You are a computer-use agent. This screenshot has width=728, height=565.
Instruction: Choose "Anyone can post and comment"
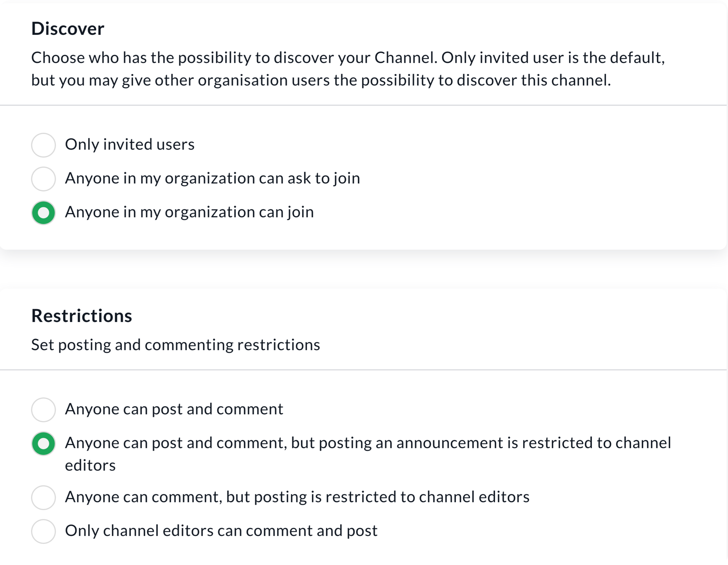click(43, 409)
